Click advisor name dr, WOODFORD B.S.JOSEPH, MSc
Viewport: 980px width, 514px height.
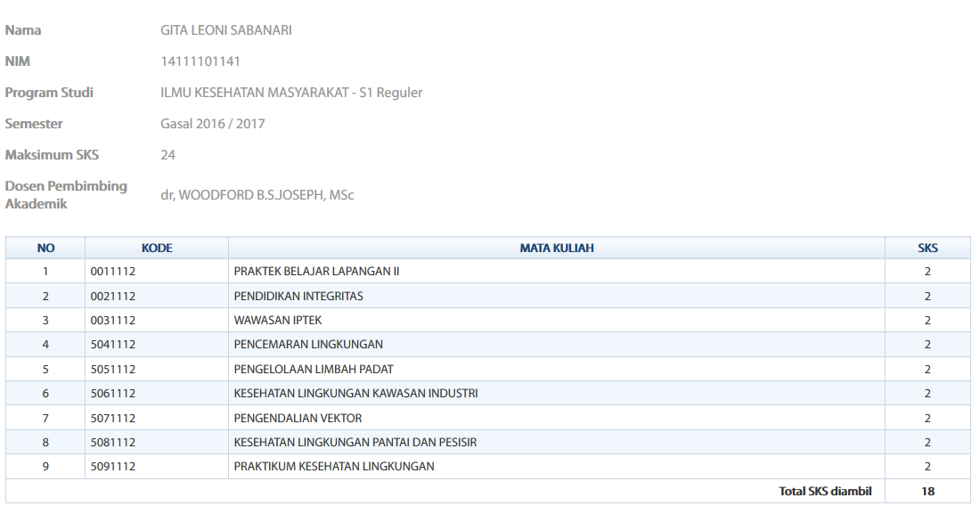257,195
